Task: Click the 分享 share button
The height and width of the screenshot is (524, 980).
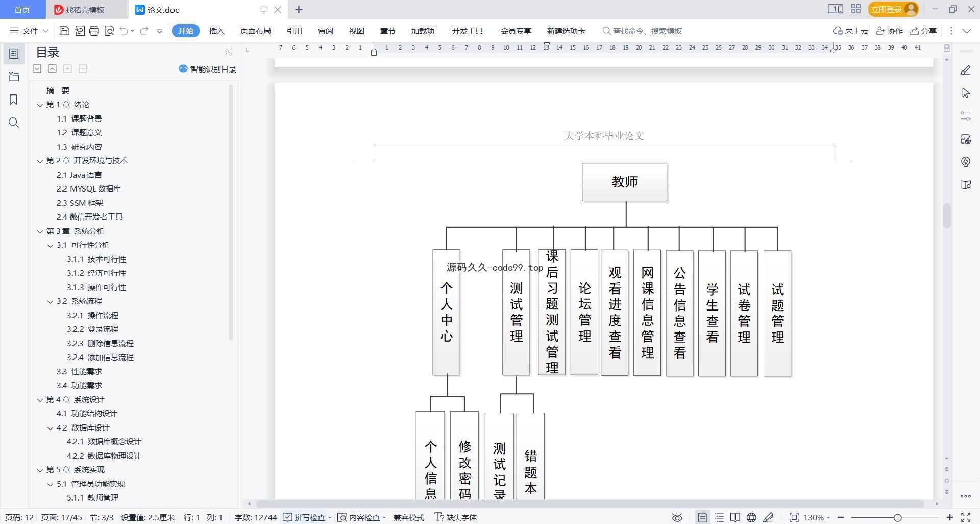Action: [x=923, y=31]
